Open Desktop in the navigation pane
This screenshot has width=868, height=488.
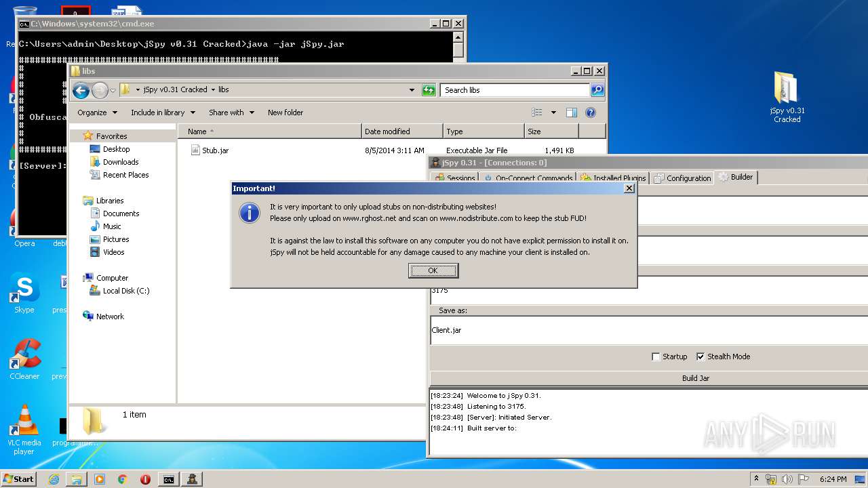(x=116, y=149)
